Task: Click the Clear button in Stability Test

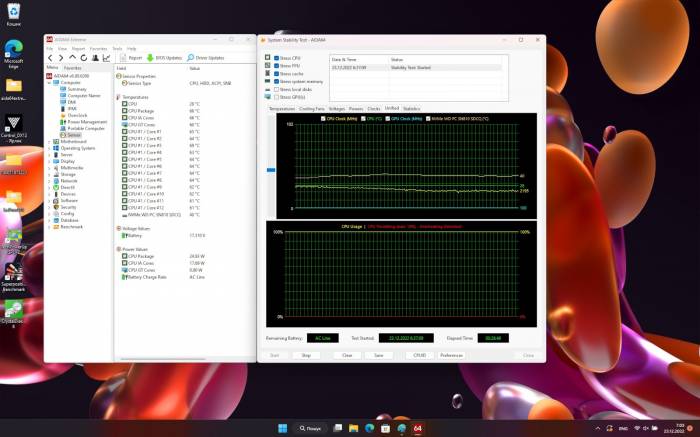Action: tap(347, 355)
